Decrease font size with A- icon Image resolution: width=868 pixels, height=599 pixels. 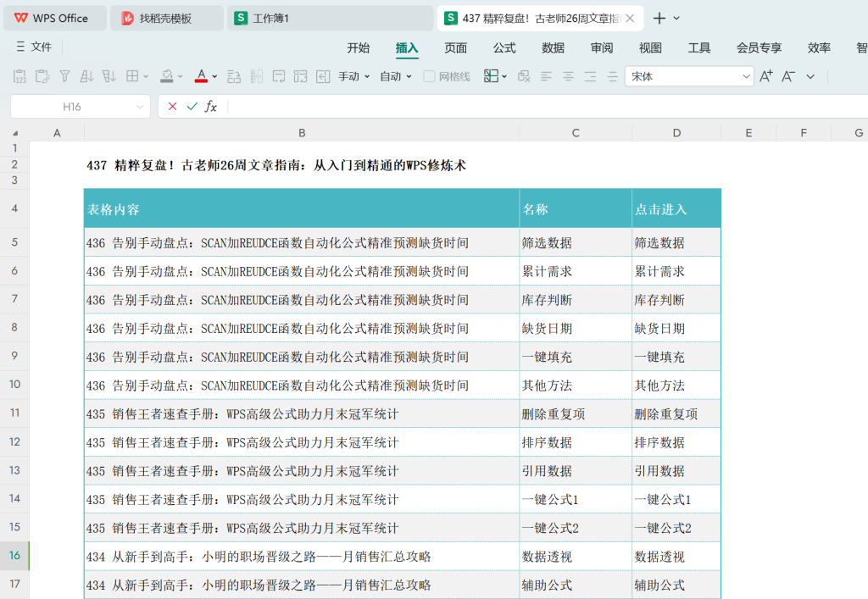click(788, 76)
